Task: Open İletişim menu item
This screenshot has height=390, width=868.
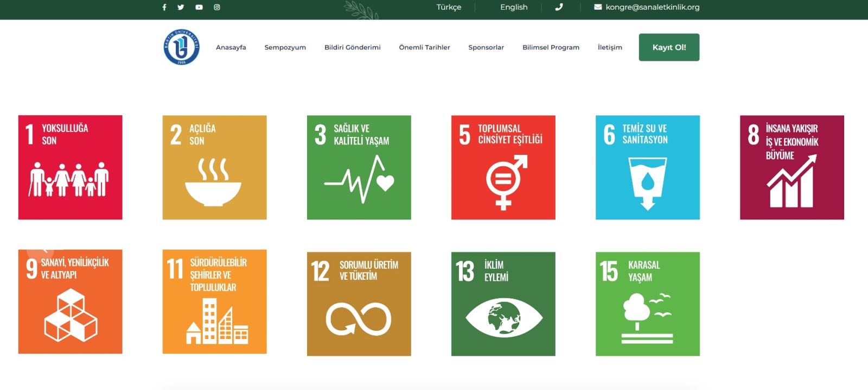Action: (x=610, y=47)
